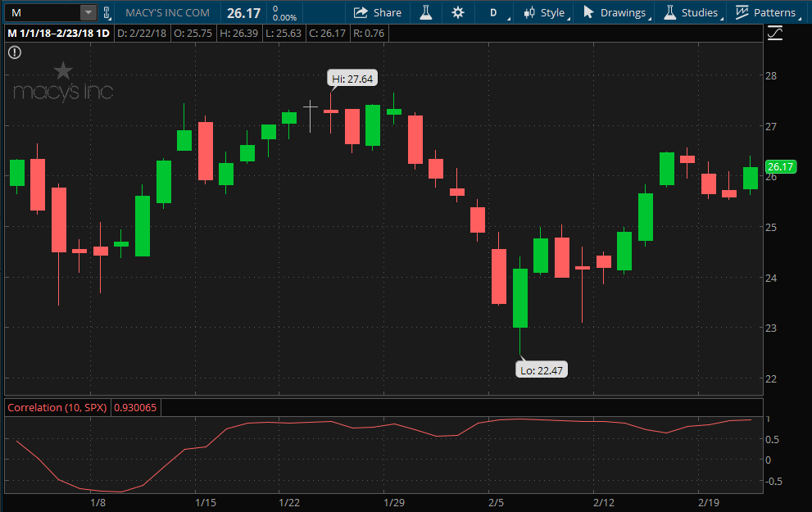Open chart settings gear icon
The height and width of the screenshot is (512, 812).
(458, 12)
